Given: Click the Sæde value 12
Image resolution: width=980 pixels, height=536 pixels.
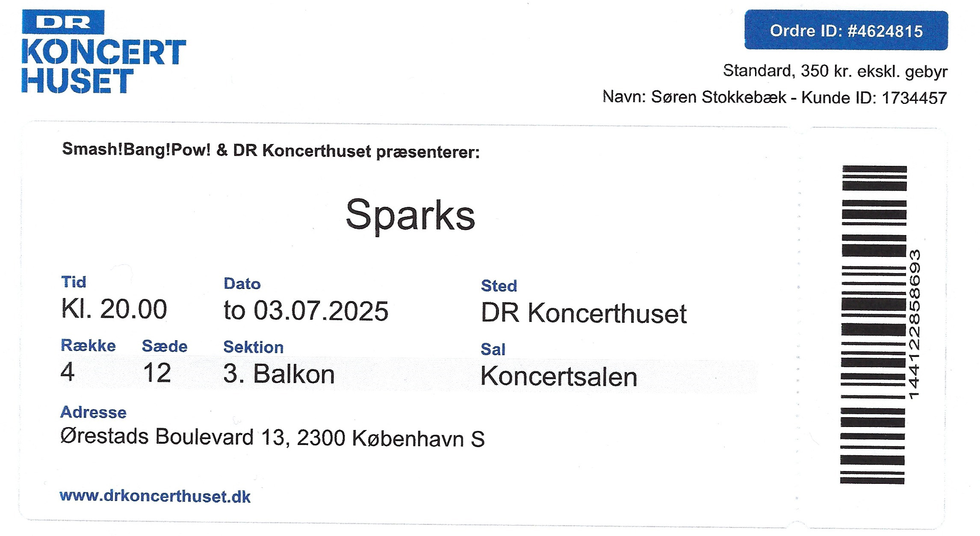Looking at the screenshot, I should [x=157, y=373].
